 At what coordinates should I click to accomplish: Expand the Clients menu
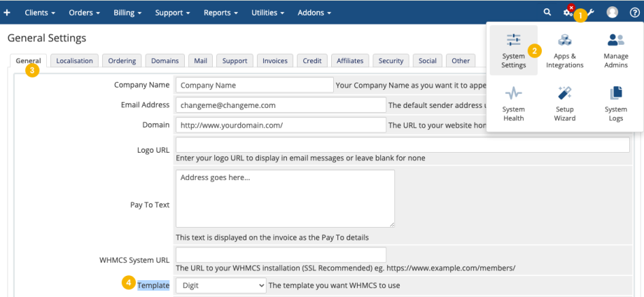[40, 13]
